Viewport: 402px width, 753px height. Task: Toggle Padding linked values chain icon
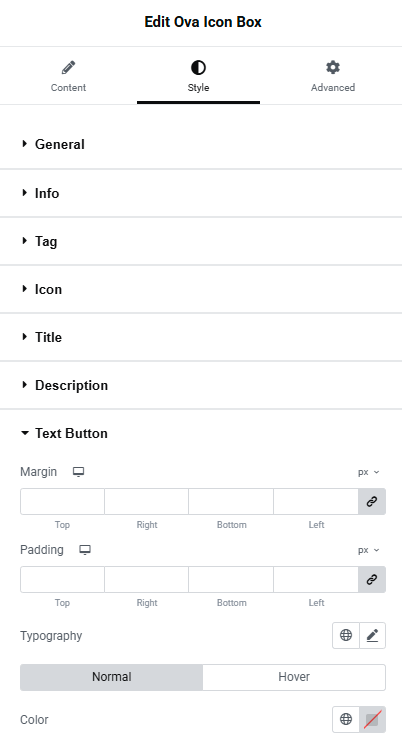tap(372, 580)
